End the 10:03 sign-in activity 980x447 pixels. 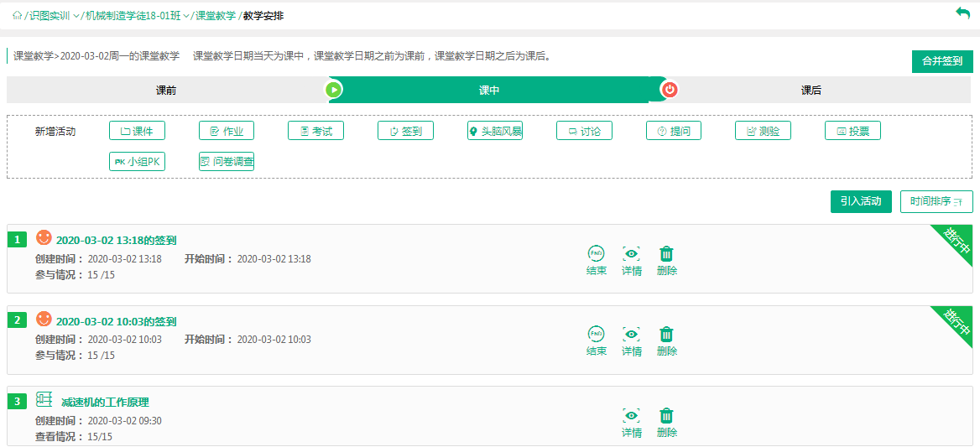click(596, 340)
